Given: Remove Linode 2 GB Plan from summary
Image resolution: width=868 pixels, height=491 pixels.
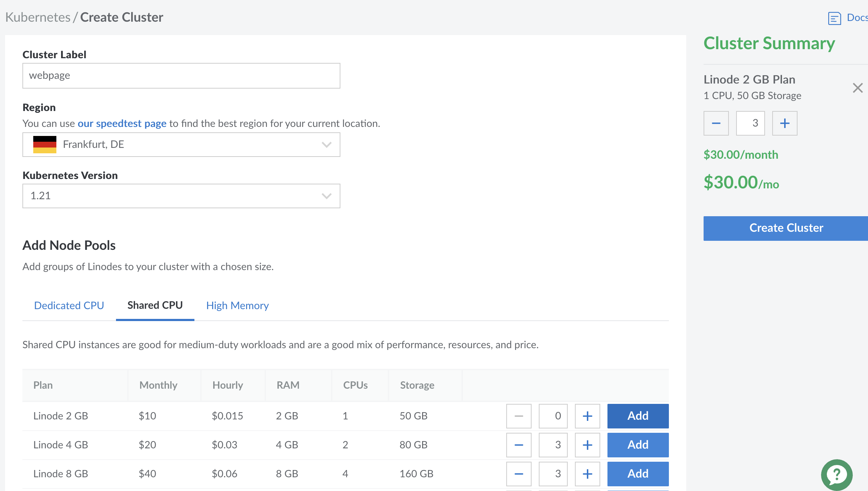Looking at the screenshot, I should click(x=858, y=88).
